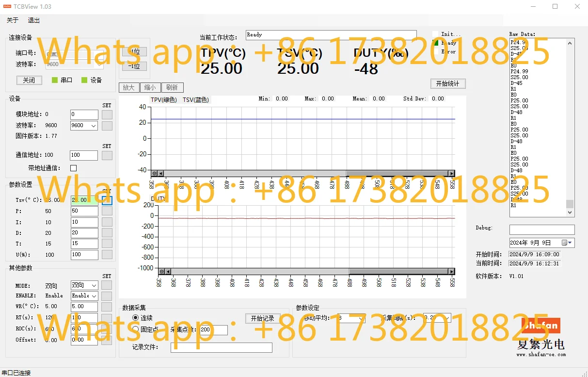Image resolution: width=588 pixels, height=377 pixels.
Task: Toggle the 带地址通信 checkbox
Action: pos(74,168)
